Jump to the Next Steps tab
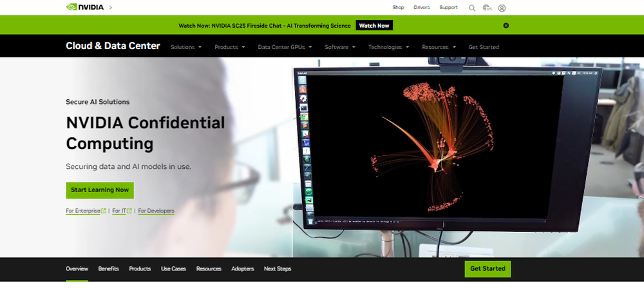644x294 pixels. pos(278,269)
